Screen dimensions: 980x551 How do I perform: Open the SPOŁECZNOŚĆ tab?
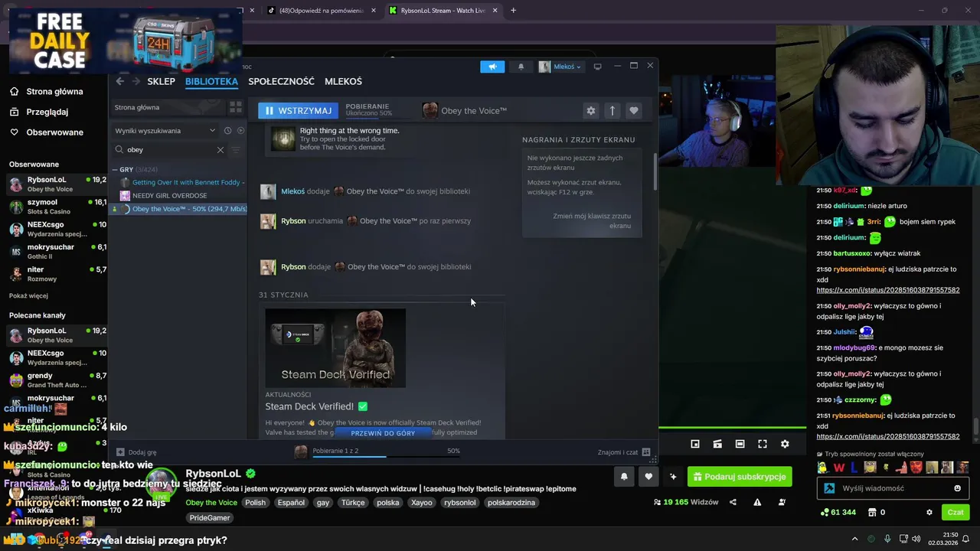[x=281, y=81]
